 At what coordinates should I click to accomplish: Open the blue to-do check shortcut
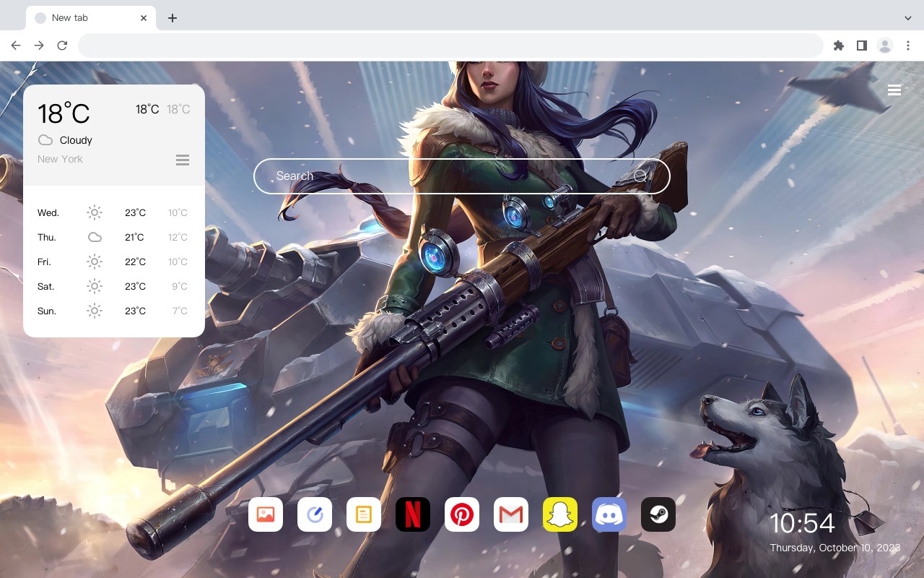pyautogui.click(x=315, y=514)
